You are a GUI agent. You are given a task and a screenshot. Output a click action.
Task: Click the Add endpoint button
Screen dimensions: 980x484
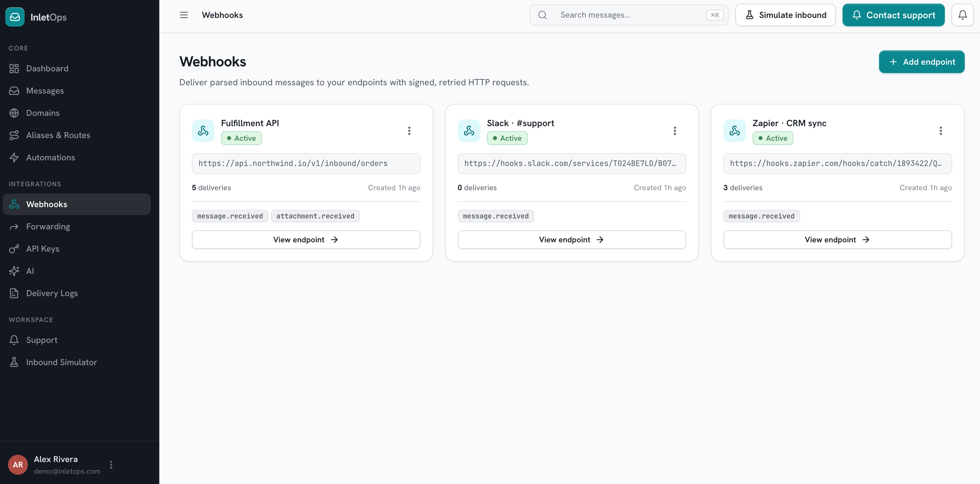point(922,62)
